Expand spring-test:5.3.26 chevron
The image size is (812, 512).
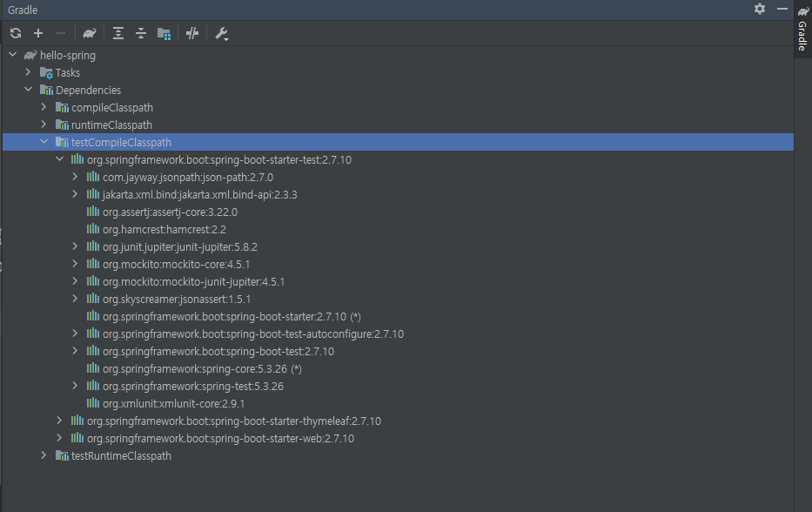(75, 386)
